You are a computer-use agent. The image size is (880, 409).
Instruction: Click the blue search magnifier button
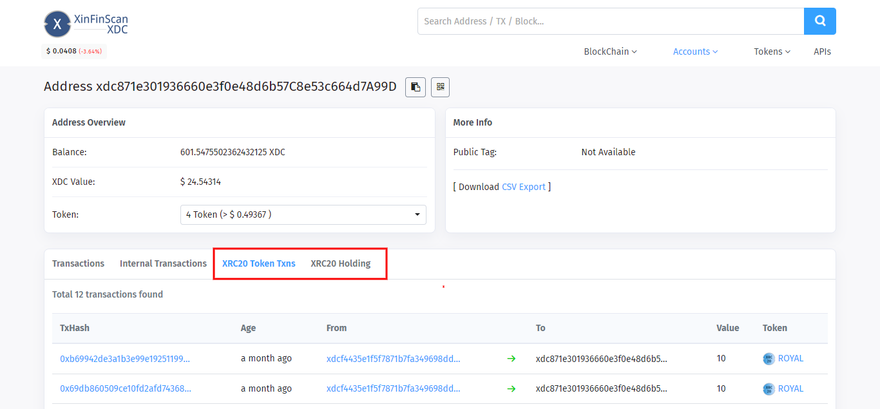tap(819, 21)
